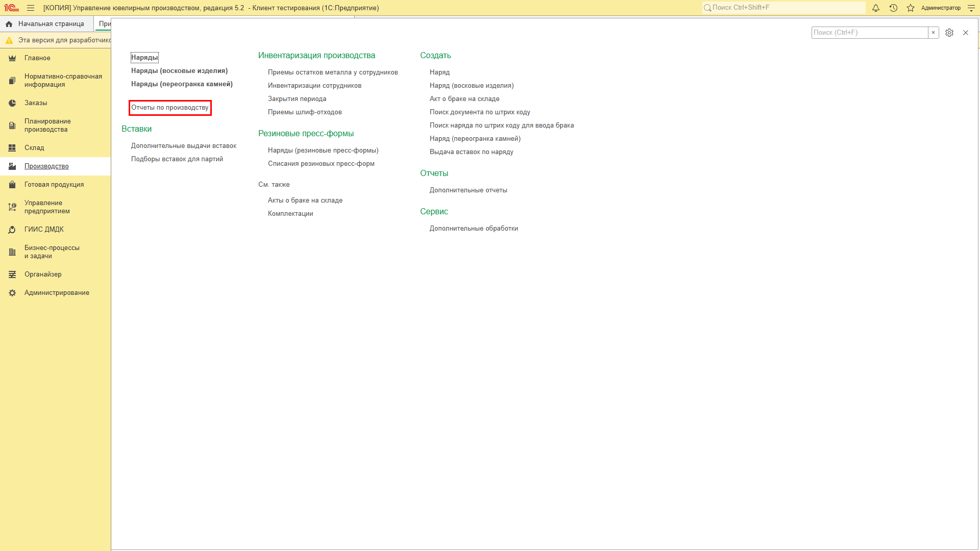Open Наряды (резиновые пресс-формы)
Image resolution: width=980 pixels, height=551 pixels.
[x=323, y=151]
